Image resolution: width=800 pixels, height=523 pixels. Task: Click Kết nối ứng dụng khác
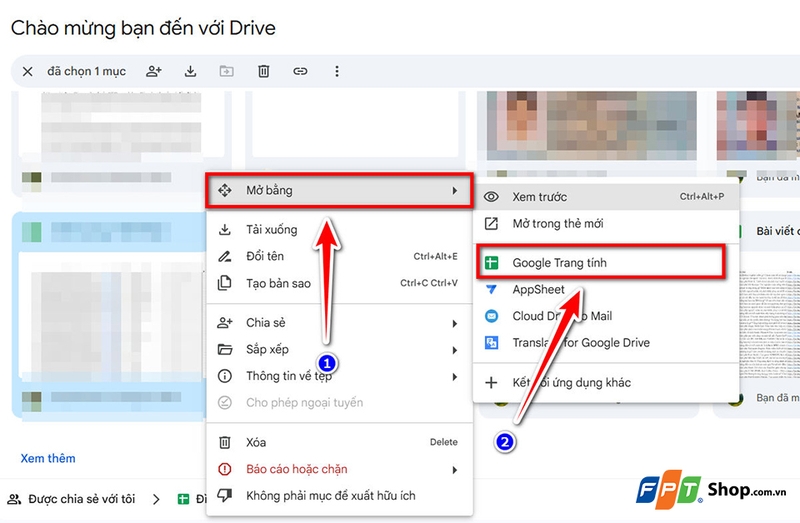click(x=606, y=383)
